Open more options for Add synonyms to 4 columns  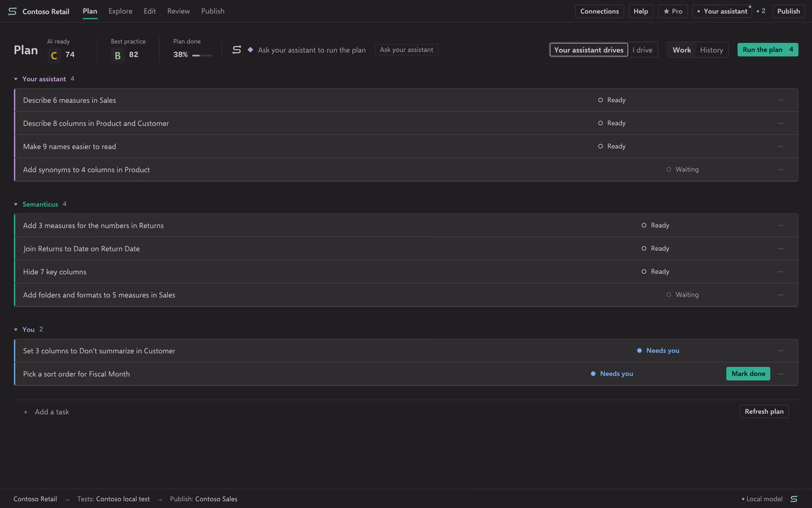(x=780, y=169)
